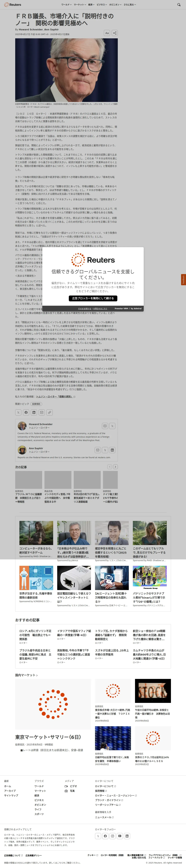Open サイトマップ link in footer
Viewport: 186px width, 868px height.
(x=11, y=796)
